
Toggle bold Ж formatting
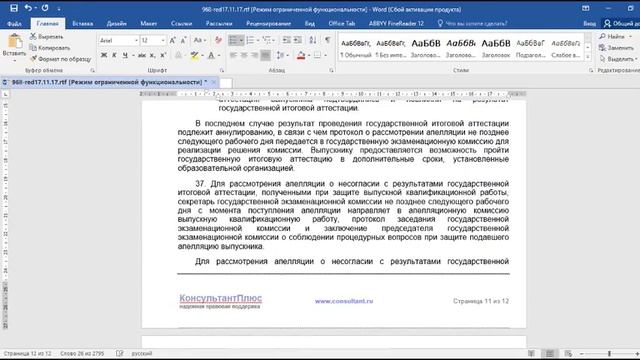[104, 55]
